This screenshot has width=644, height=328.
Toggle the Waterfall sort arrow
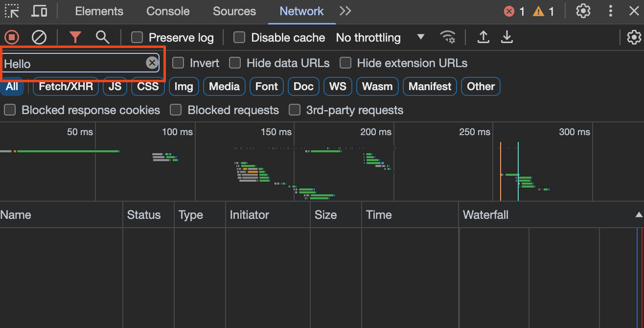pyautogui.click(x=639, y=215)
